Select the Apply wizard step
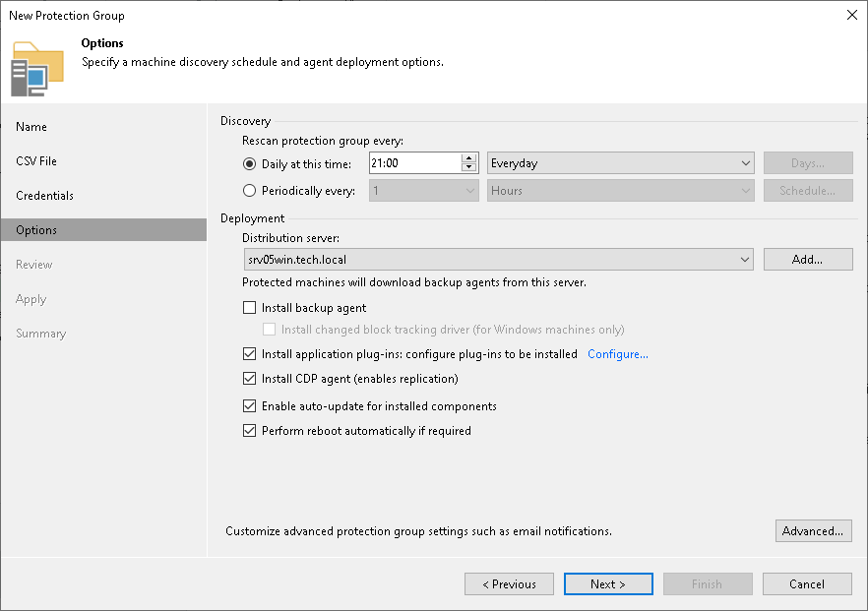This screenshot has width=868, height=611. [x=31, y=299]
